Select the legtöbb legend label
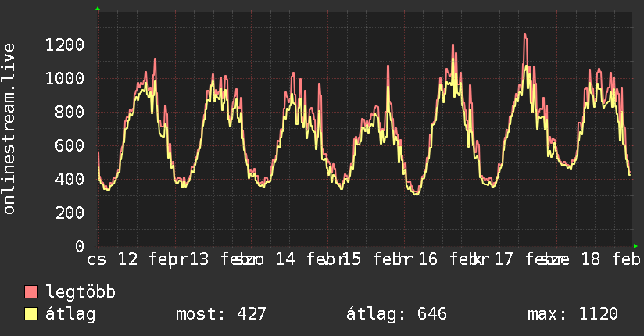The height and width of the screenshot is (336, 644). point(81,292)
